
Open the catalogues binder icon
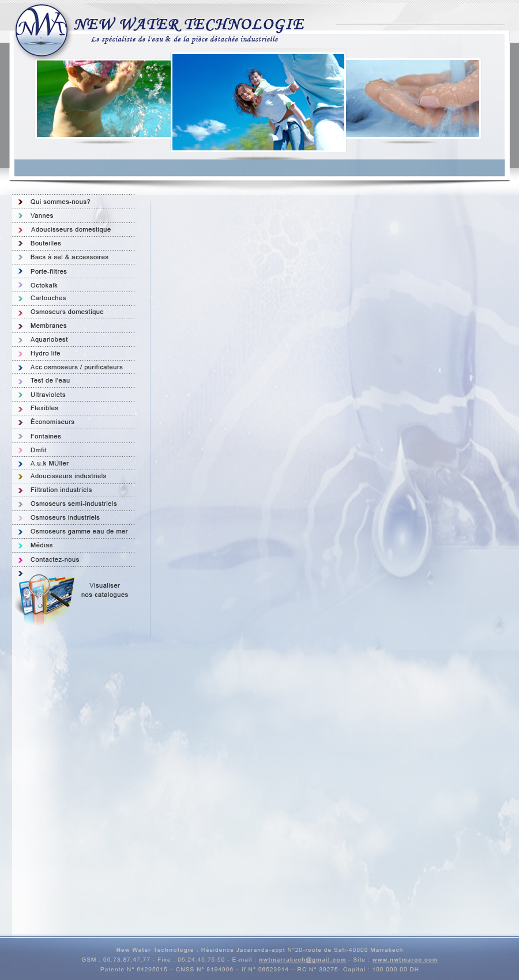[46, 598]
